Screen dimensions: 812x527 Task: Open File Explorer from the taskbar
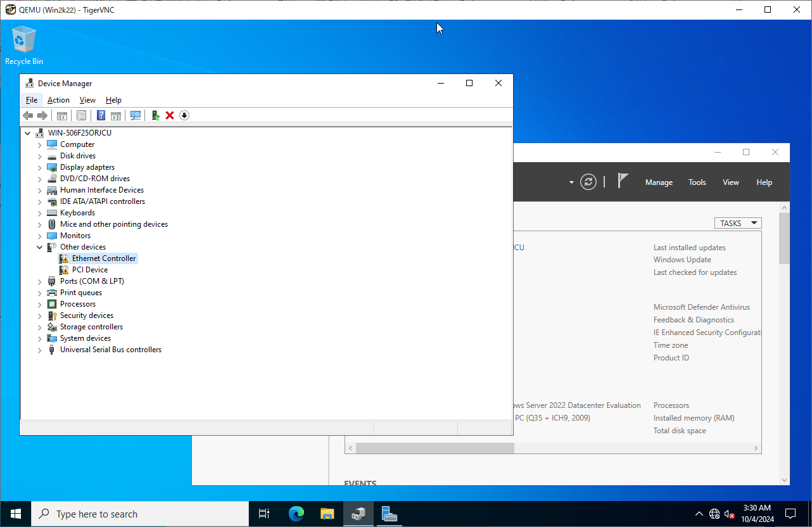coord(327,514)
